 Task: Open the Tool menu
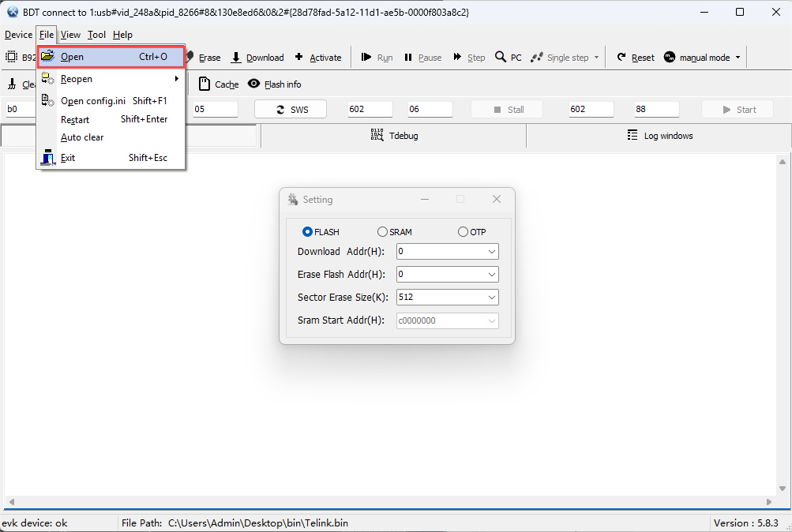click(96, 34)
